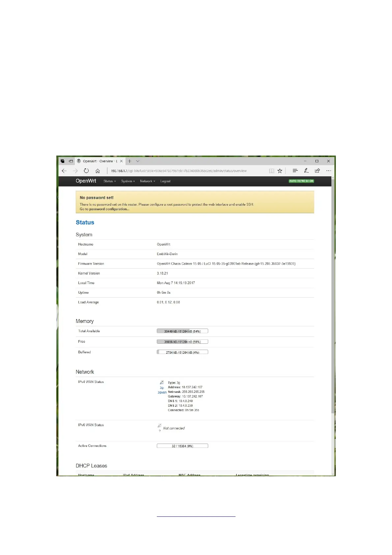
Task: Click the 3g interface icon
Action: (162, 382)
